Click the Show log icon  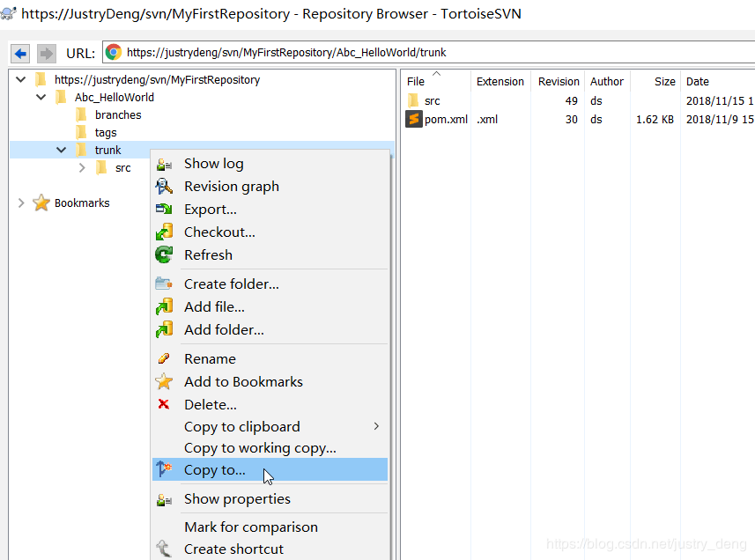click(164, 164)
